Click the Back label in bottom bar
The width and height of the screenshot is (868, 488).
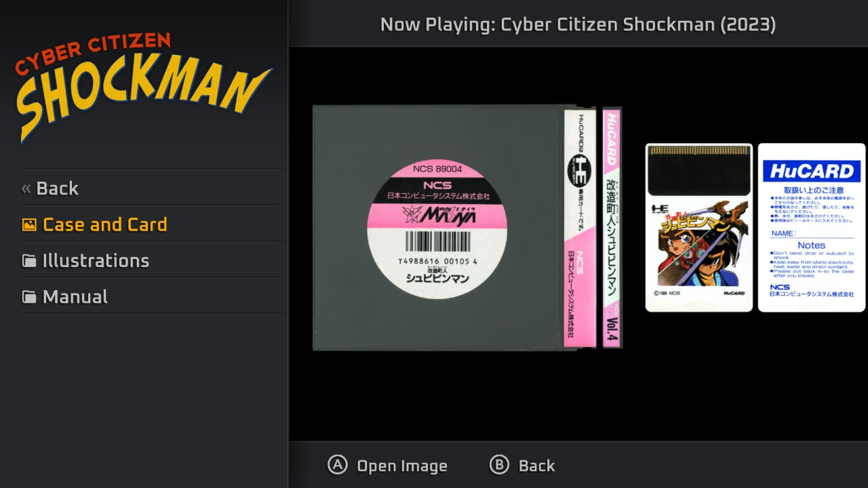tap(536, 466)
